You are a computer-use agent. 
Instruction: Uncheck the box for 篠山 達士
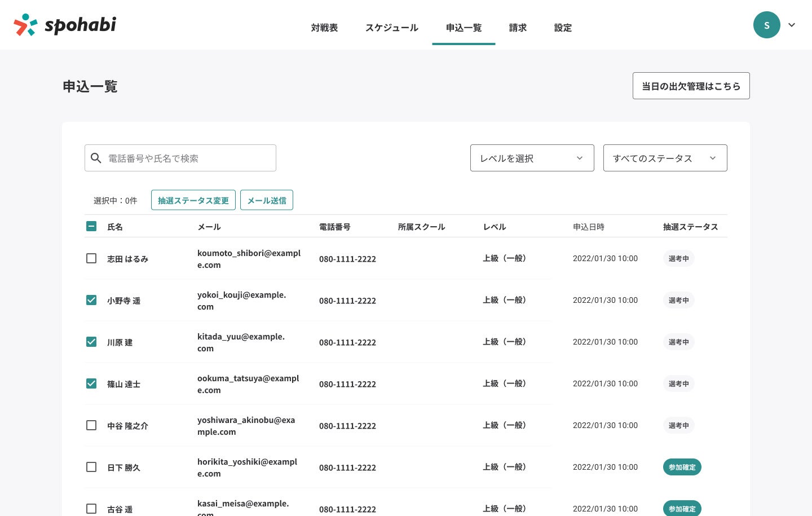click(91, 383)
